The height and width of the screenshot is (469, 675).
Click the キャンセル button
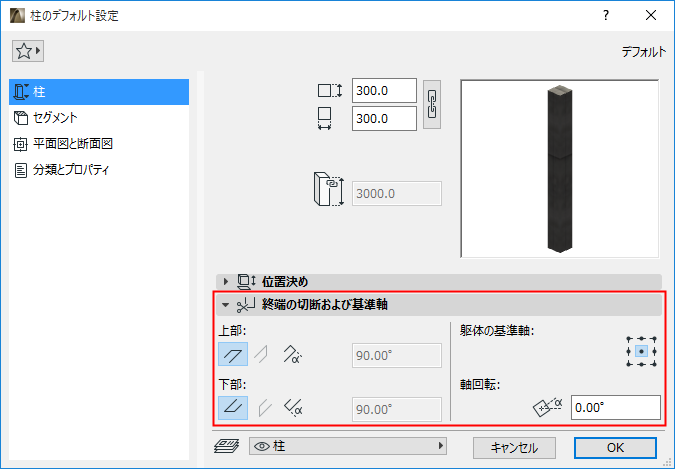point(514,448)
